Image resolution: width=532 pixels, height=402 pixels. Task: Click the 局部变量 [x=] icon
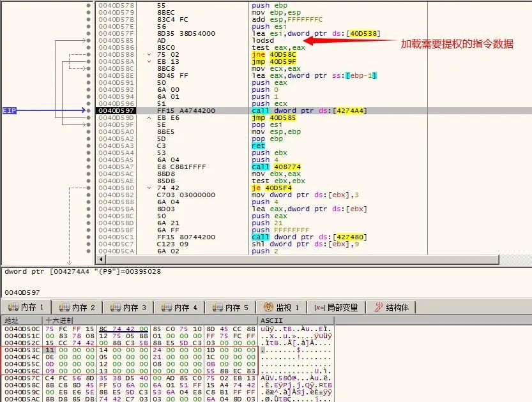point(319,308)
